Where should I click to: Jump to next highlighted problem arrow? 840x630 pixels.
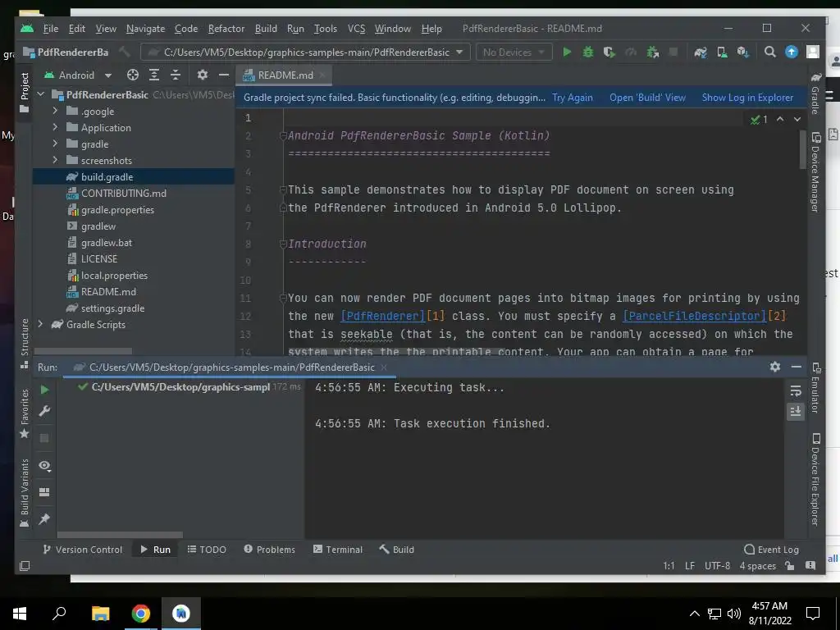[x=797, y=119]
